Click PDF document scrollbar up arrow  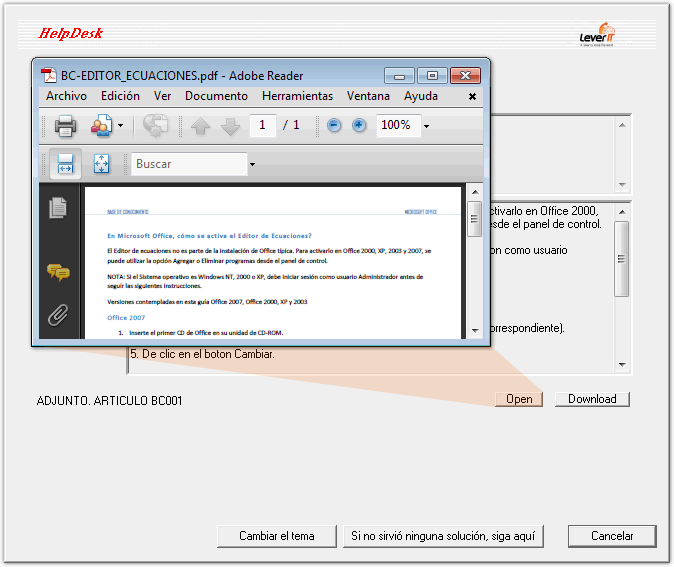coord(475,192)
